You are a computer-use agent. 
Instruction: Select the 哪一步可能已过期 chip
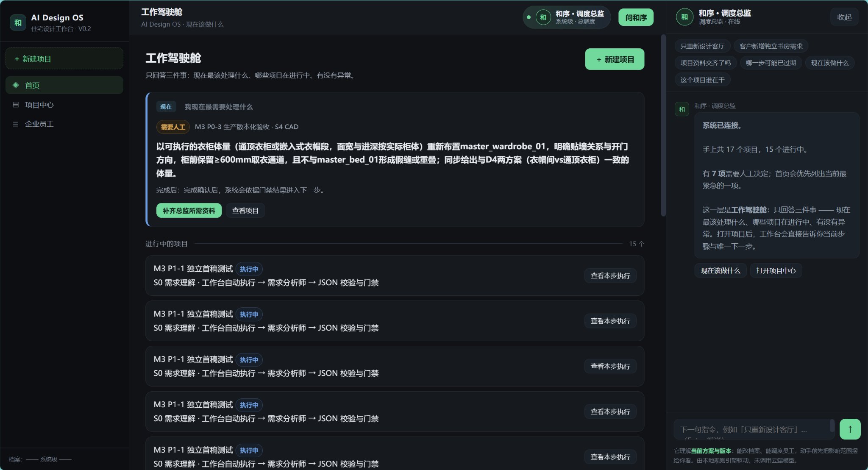[771, 63]
